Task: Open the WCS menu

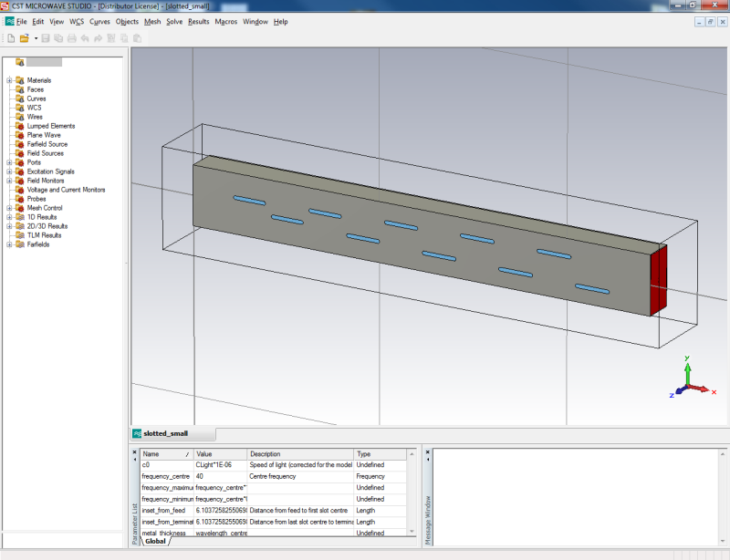Action: [77, 21]
